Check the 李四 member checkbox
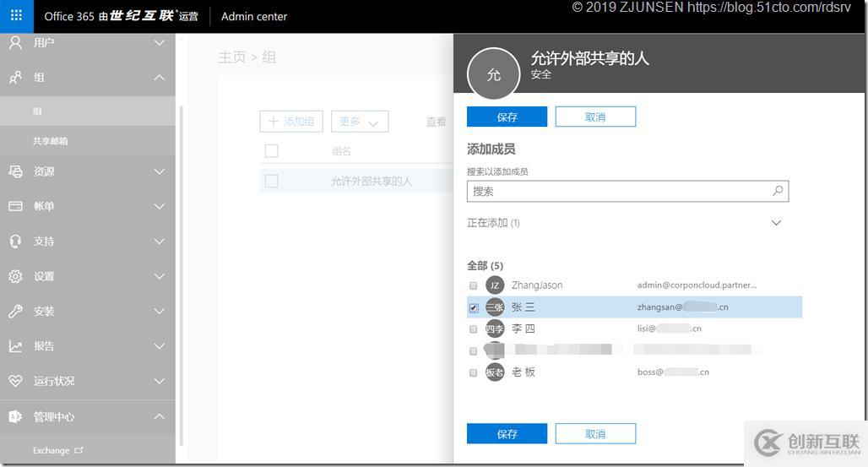The height and width of the screenshot is (467, 868). pos(473,329)
